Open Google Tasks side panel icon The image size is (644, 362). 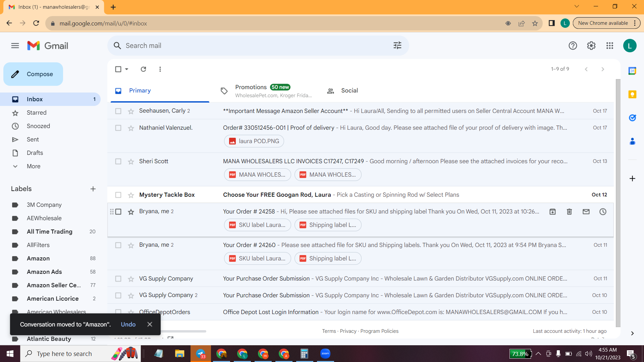pyautogui.click(x=632, y=118)
